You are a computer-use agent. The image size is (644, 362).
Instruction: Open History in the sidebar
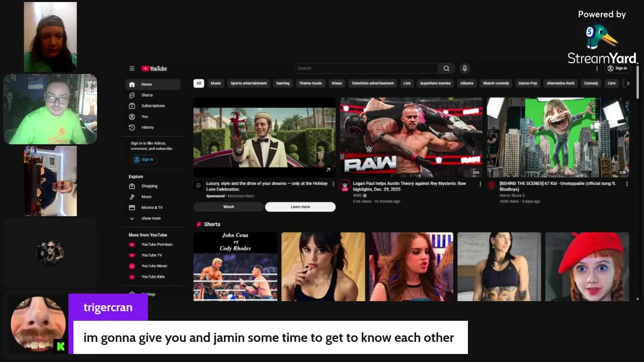tap(153, 127)
